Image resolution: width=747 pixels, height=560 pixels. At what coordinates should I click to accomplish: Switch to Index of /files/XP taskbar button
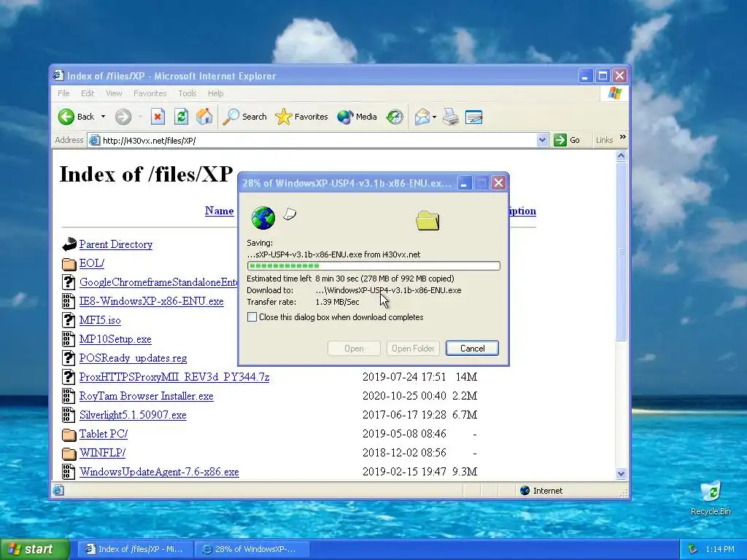(135, 549)
